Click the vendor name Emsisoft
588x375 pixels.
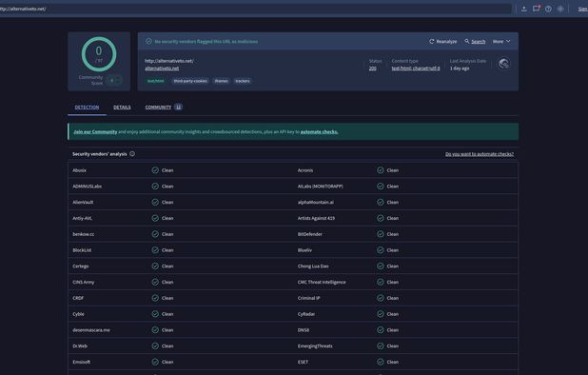(x=82, y=363)
